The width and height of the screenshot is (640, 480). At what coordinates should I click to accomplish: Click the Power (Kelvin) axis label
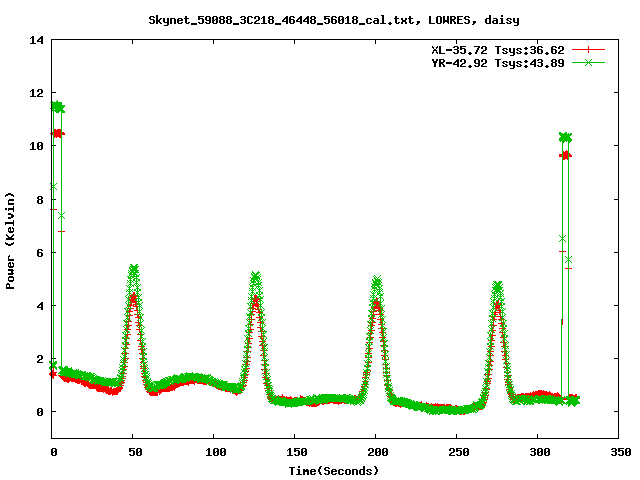10,241
